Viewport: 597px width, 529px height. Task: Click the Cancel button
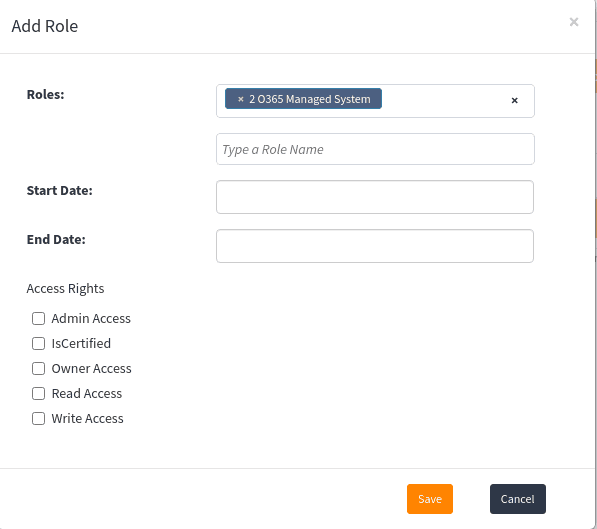click(x=517, y=499)
